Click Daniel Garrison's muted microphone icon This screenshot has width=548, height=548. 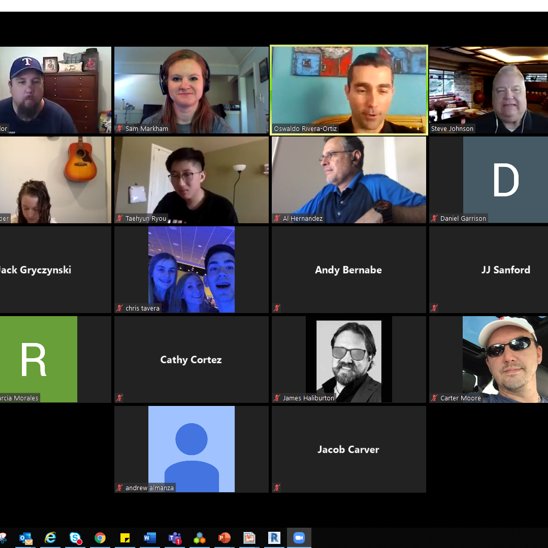pos(434,218)
